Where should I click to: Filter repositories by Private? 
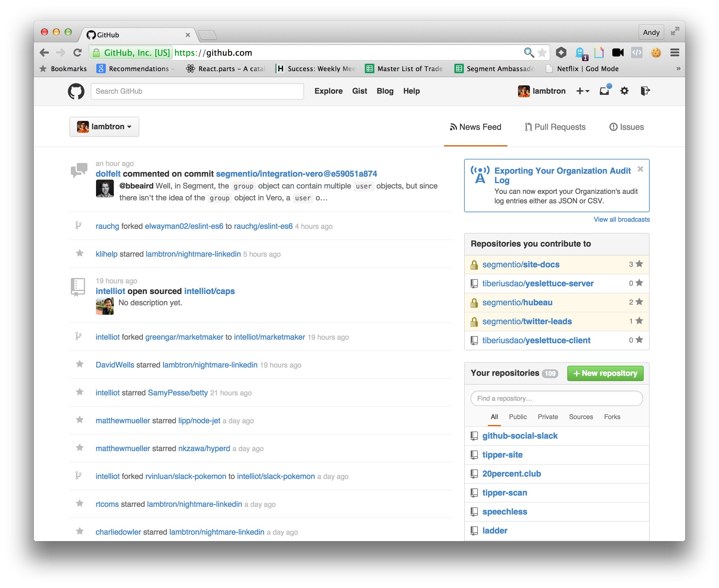548,417
